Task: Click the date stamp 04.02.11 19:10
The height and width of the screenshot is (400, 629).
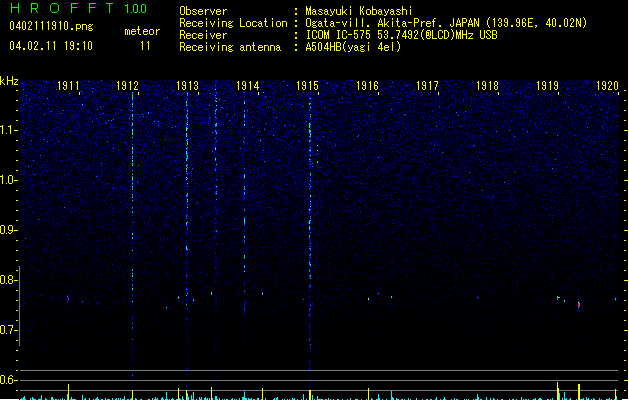Action: [51, 46]
